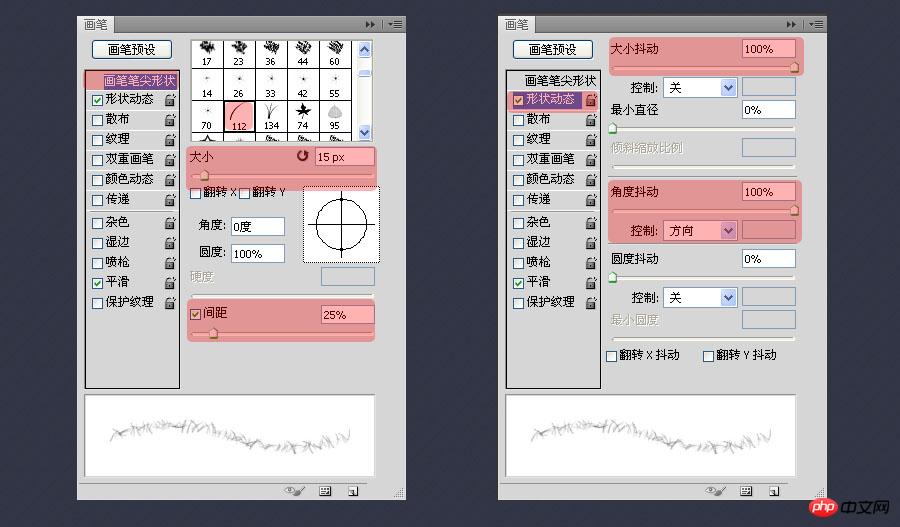Viewport: 900px width, 527px height.
Task: Click brush grid scrollbar down arrow
Action: (x=364, y=133)
